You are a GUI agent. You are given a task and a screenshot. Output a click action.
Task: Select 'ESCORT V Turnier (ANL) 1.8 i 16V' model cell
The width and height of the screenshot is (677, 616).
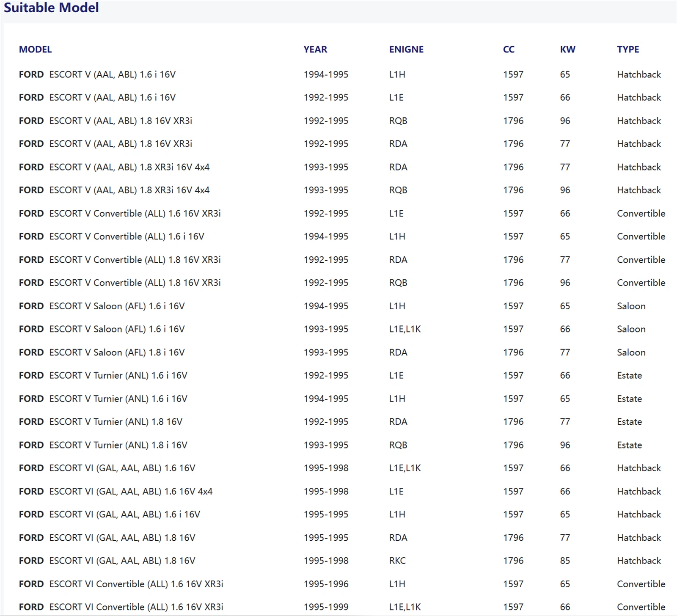tap(118, 445)
